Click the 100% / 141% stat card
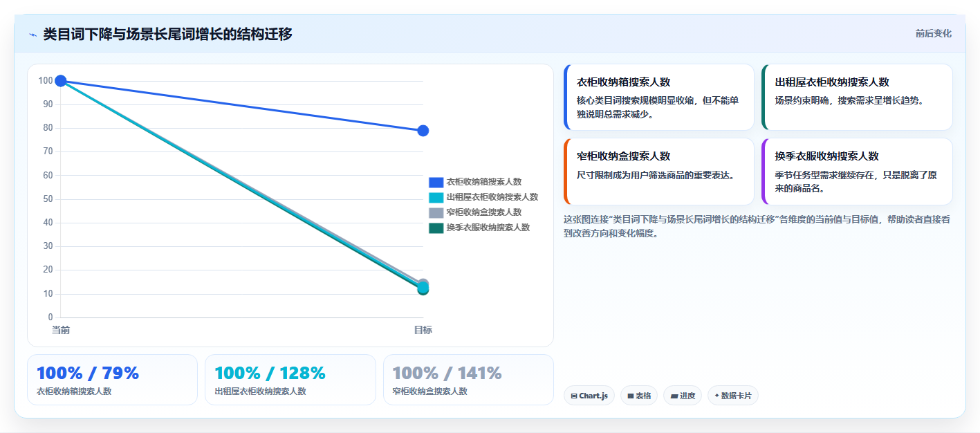Viewport: 980px width, 433px height. [468, 380]
